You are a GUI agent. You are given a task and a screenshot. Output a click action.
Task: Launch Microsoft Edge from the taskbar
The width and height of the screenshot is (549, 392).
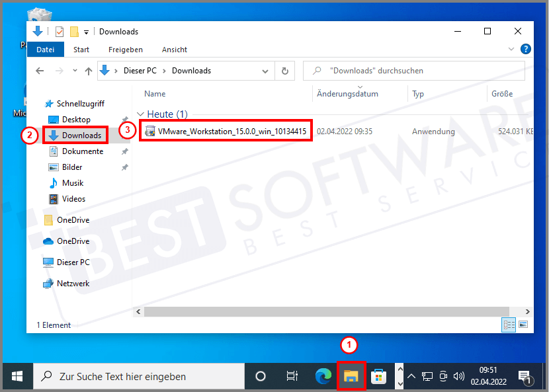323,376
